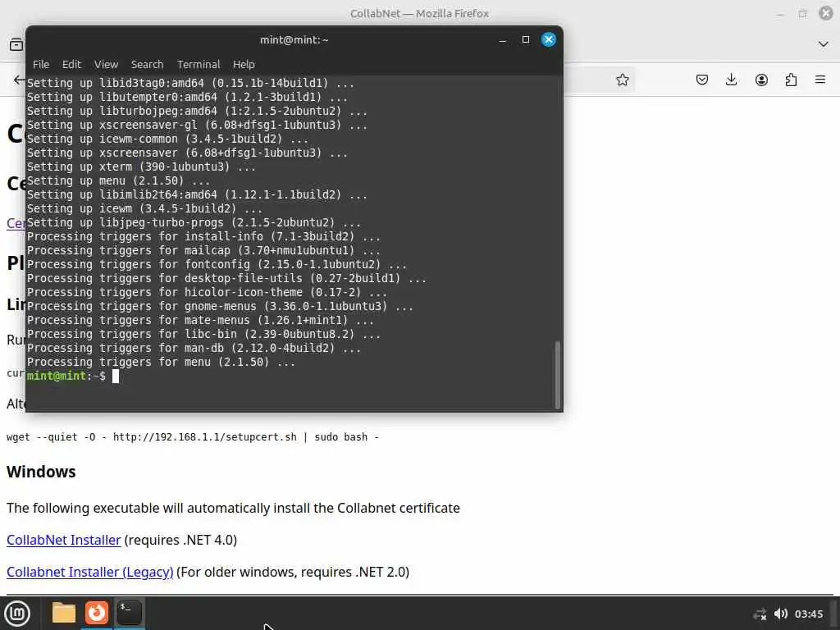This screenshot has height=630, width=840.
Task: Click 'Processing triggers for man-db' line
Action: [x=194, y=348]
